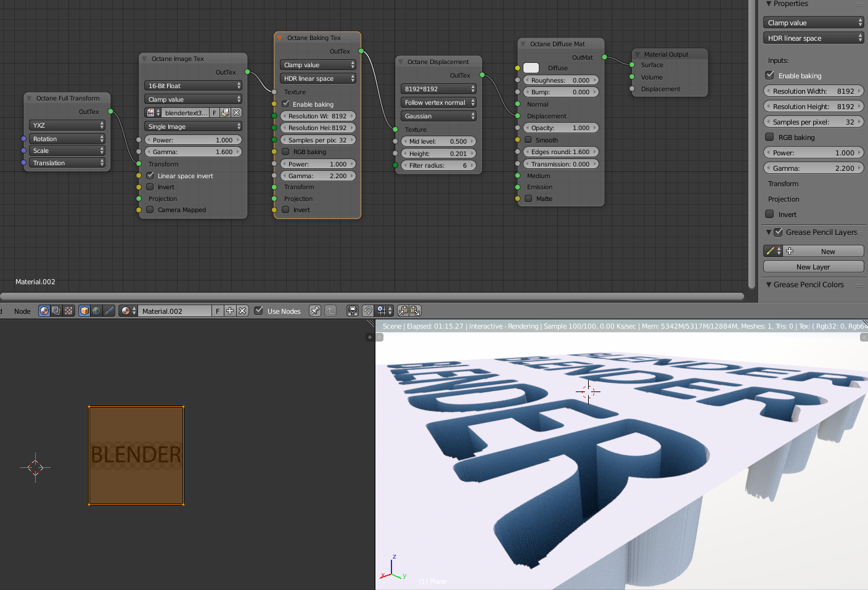Select the Texture nodes tree type icon

[68, 311]
